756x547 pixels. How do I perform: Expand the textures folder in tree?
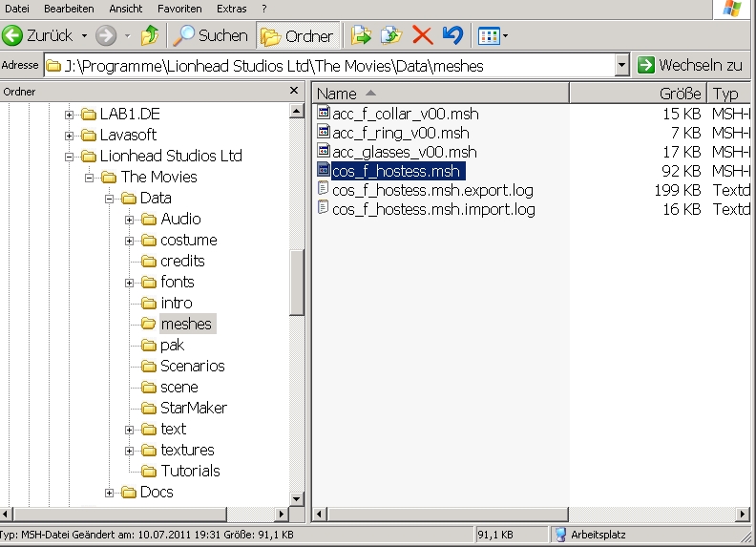pyautogui.click(x=128, y=451)
